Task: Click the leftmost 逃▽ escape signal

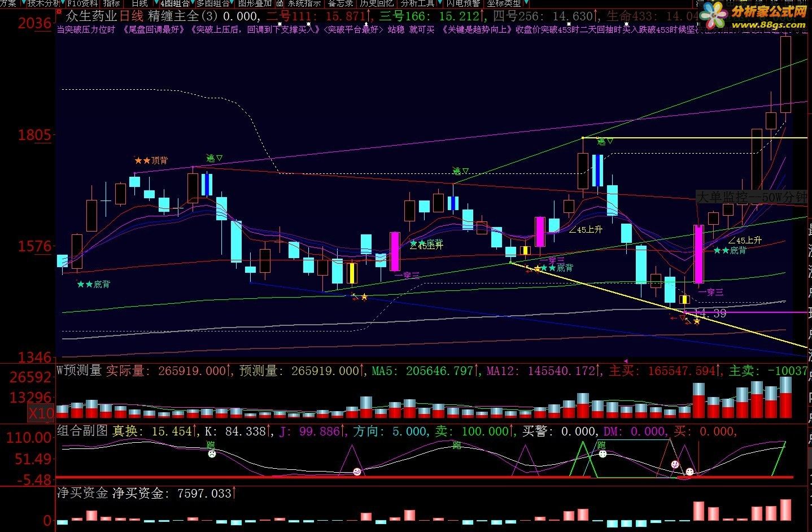Action: pyautogui.click(x=215, y=158)
